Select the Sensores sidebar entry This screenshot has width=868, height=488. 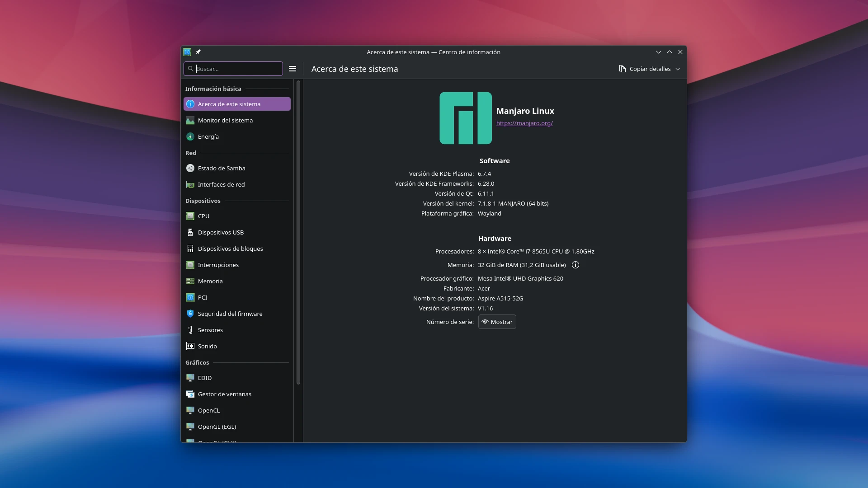pos(237,330)
